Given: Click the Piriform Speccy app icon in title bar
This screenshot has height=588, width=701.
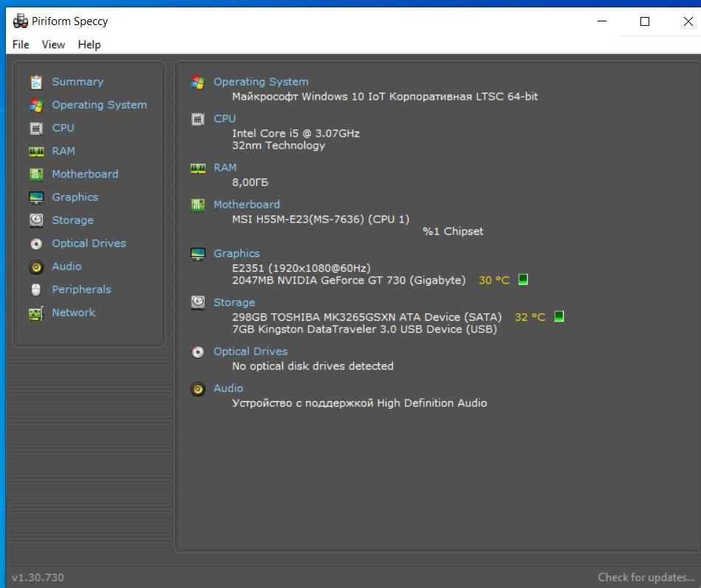Looking at the screenshot, I should [x=21, y=21].
